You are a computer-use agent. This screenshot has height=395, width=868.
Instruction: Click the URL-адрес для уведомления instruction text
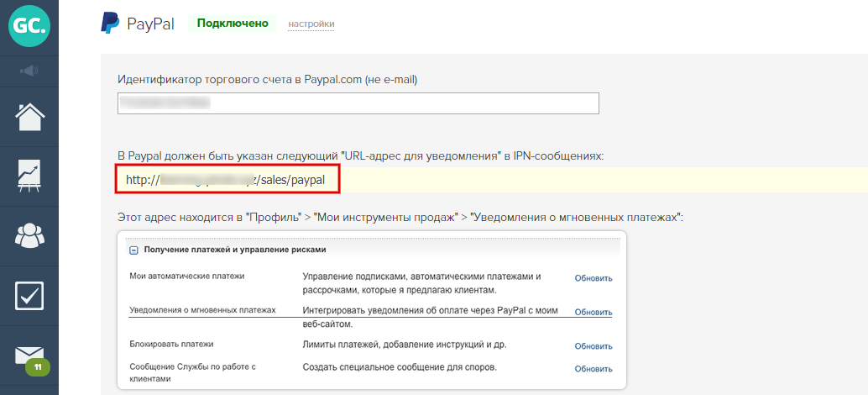pos(360,156)
